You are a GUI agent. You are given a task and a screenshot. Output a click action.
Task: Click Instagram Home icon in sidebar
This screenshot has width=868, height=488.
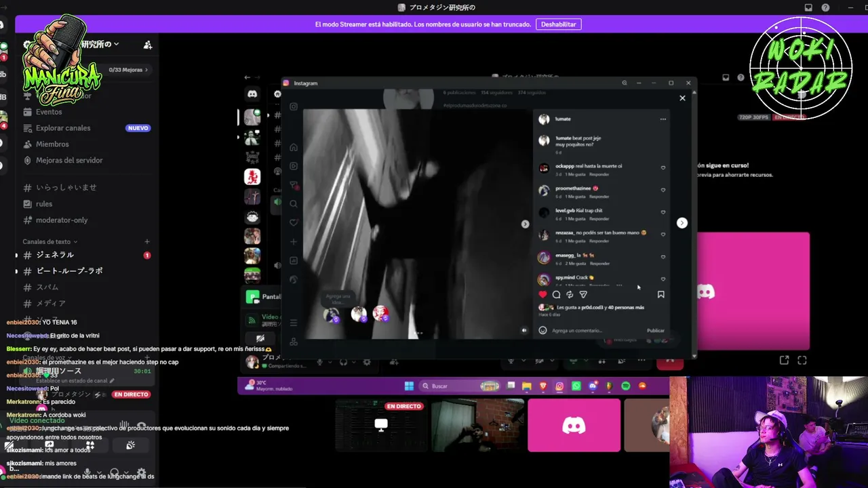click(x=294, y=147)
